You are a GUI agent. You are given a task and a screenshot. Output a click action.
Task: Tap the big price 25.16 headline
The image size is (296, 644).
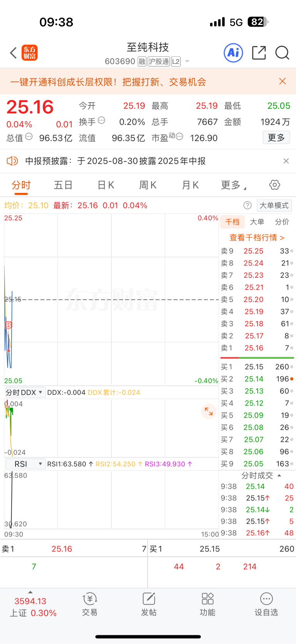(30, 107)
